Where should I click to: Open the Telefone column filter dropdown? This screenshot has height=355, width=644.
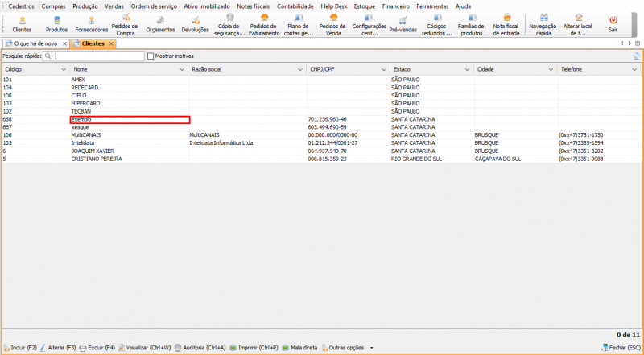634,69
